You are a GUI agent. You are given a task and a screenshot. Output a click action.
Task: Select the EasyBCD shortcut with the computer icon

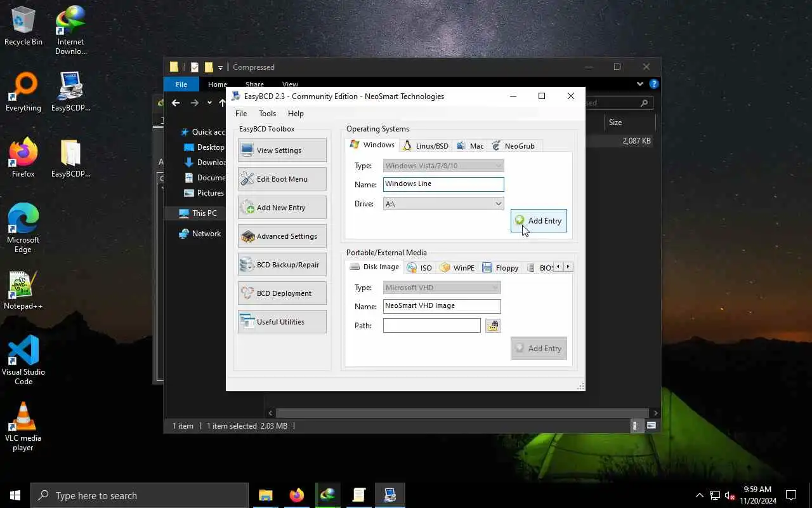click(70, 93)
